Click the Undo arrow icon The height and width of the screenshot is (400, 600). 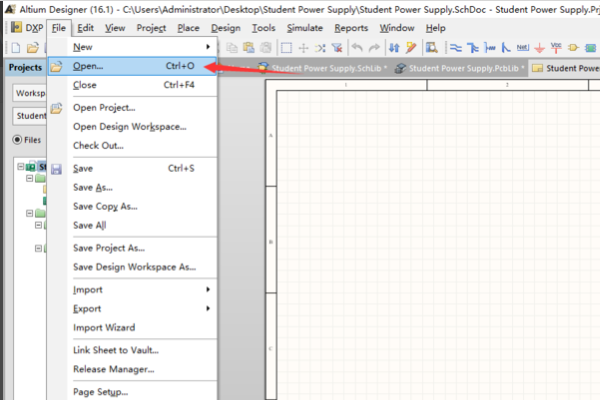coord(357,47)
